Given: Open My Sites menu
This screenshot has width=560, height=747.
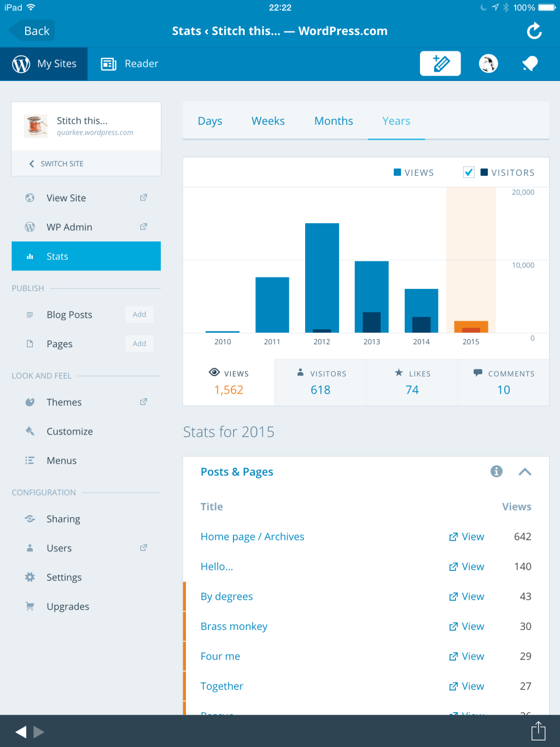Looking at the screenshot, I should [x=44, y=63].
